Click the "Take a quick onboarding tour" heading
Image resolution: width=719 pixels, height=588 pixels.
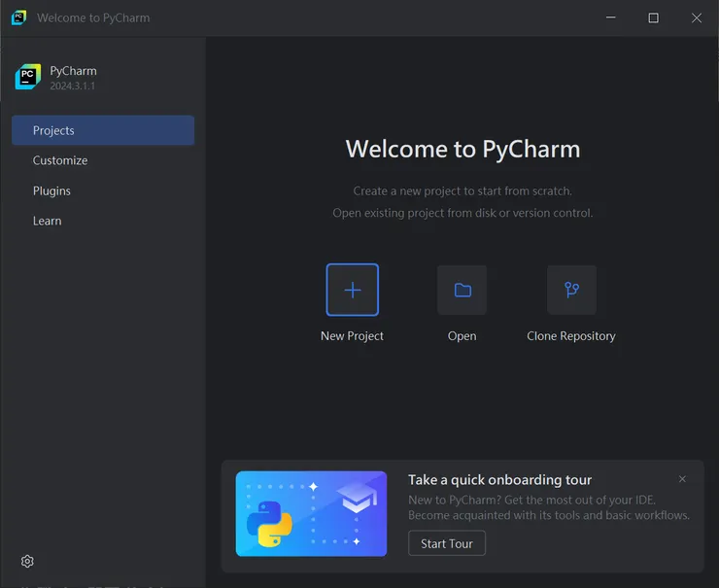point(499,479)
